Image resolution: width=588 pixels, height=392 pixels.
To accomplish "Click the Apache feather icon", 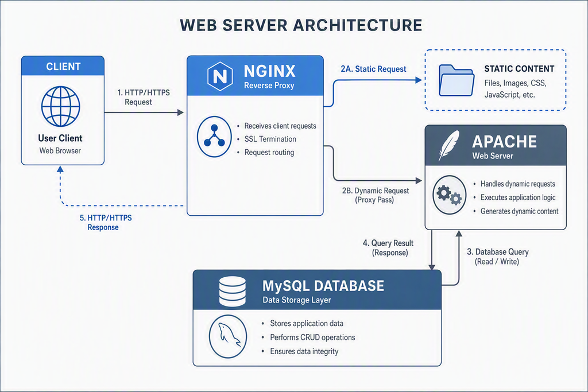I will pos(449,145).
